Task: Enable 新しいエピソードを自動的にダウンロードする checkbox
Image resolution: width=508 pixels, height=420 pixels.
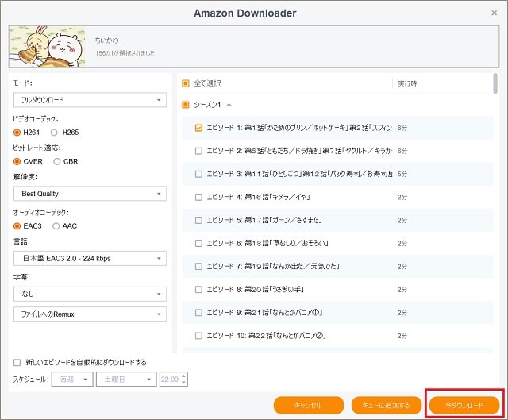Action: [17, 362]
